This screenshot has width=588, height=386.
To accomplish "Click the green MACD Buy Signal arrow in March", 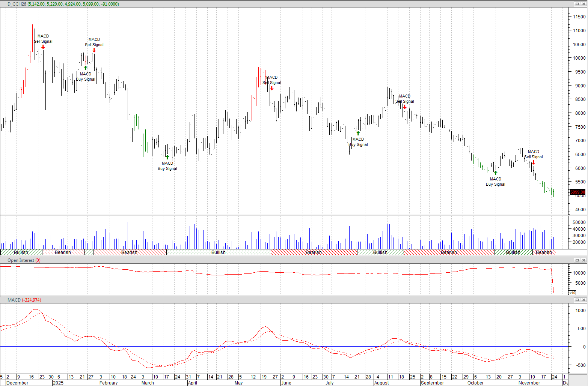I will pyautogui.click(x=167, y=157).
